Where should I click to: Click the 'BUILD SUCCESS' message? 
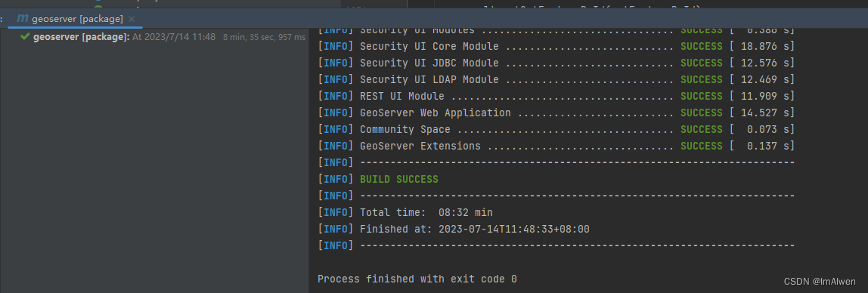click(399, 179)
